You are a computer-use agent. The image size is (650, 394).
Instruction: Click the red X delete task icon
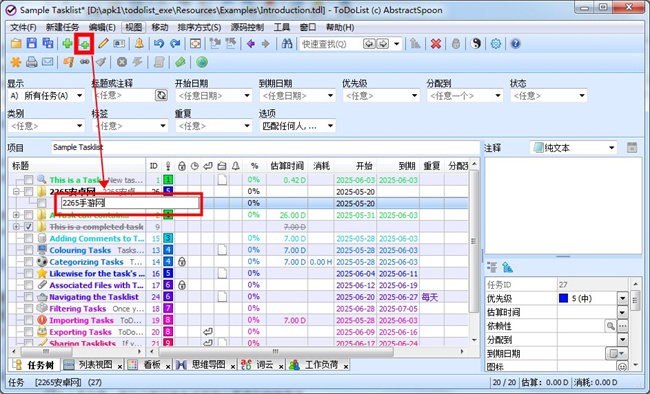point(436,44)
